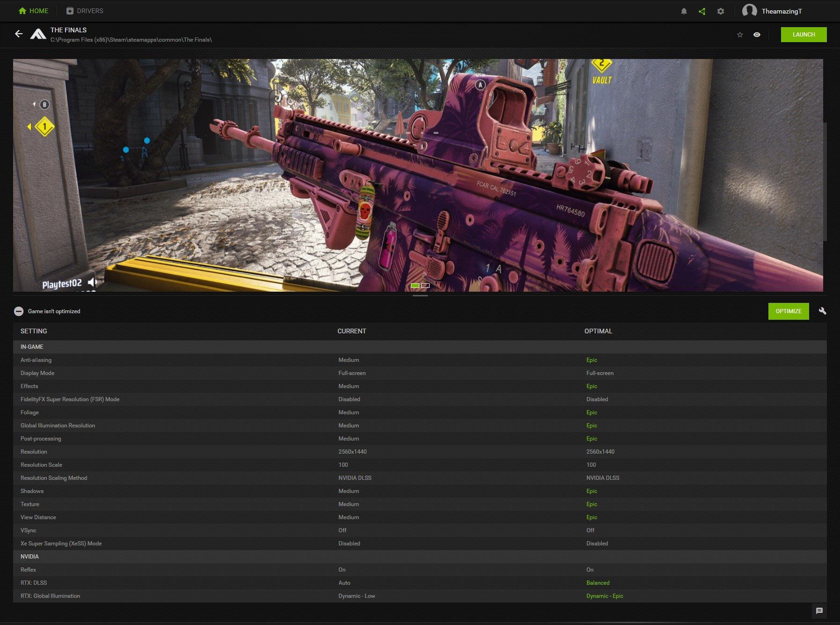
Task: Open custom settings wrench icon
Action: [822, 311]
